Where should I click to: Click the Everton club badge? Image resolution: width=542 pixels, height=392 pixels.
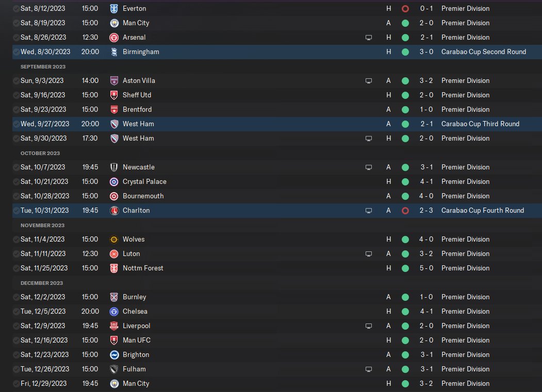pyautogui.click(x=114, y=9)
